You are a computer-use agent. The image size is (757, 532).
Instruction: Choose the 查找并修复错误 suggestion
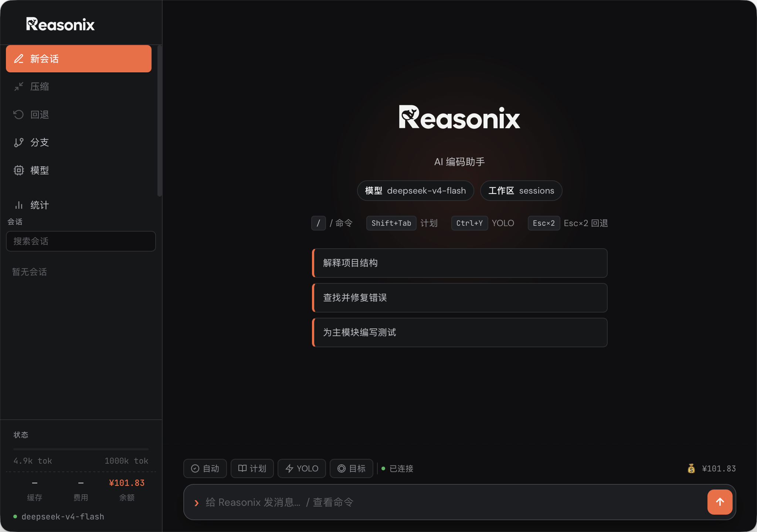(460, 298)
